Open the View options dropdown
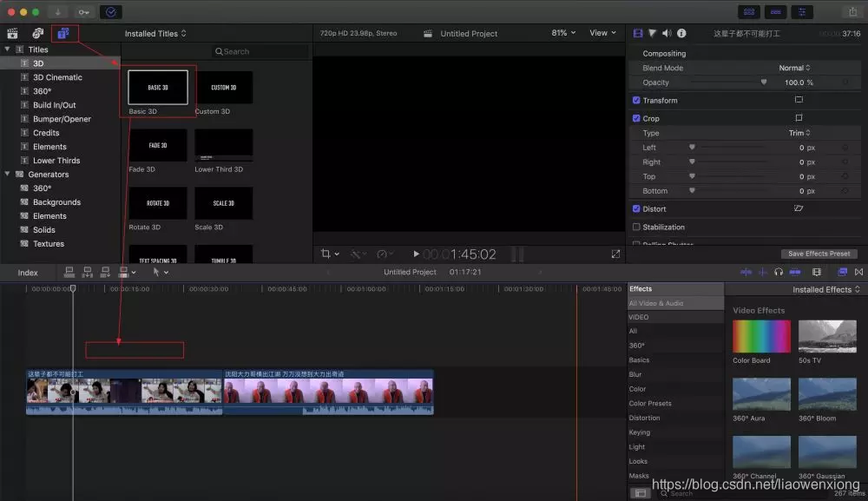 click(602, 33)
